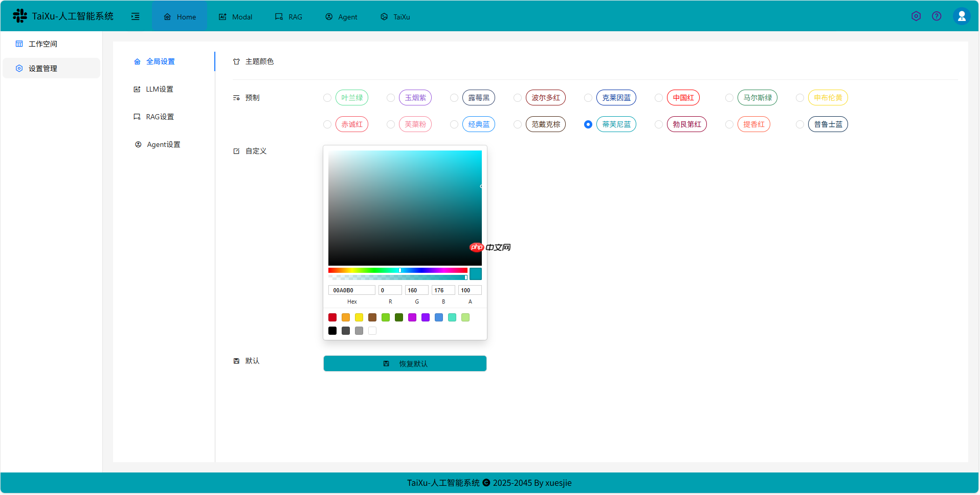
Task: Click the 恢复默认 button
Action: point(405,363)
